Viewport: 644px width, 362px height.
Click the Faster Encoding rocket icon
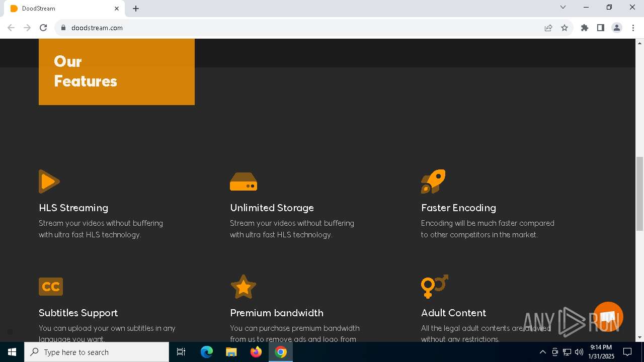433,182
